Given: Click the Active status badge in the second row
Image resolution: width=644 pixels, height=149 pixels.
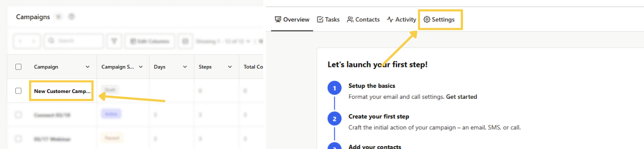Looking at the screenshot, I should click(x=111, y=114).
